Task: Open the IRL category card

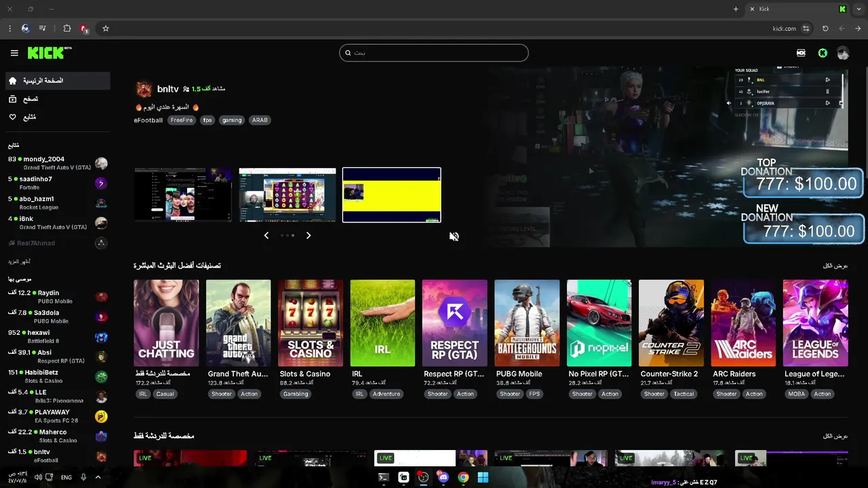Action: tap(382, 323)
